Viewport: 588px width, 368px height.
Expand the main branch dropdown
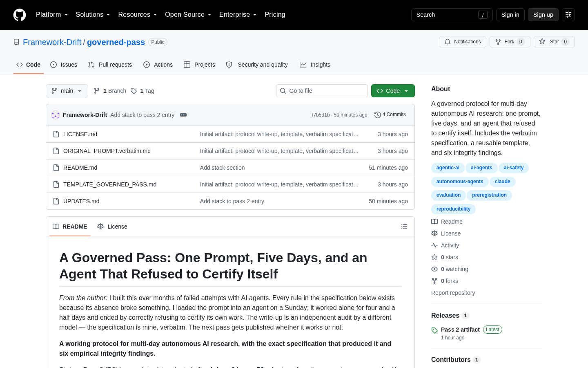point(67,91)
